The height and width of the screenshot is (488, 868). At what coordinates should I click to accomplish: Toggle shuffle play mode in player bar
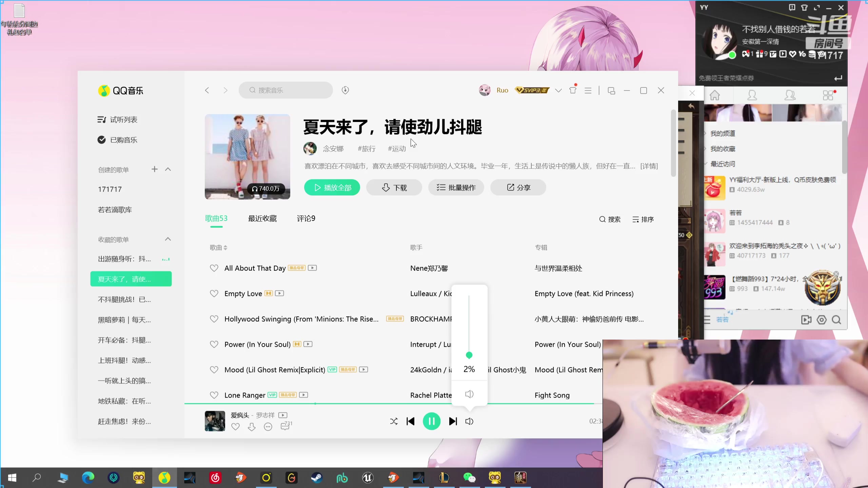[393, 421]
